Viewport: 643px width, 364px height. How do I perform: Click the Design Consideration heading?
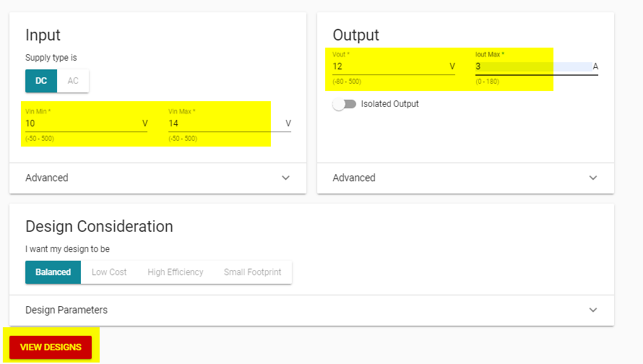point(99,226)
